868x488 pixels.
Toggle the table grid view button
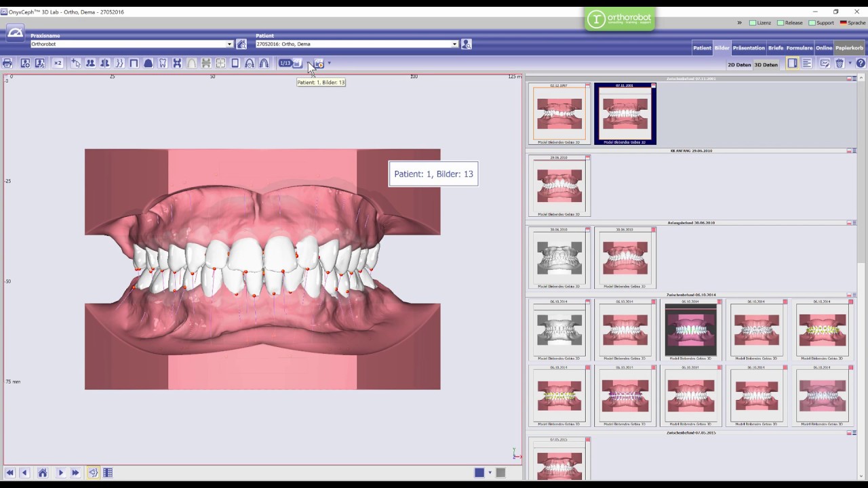coord(108,472)
